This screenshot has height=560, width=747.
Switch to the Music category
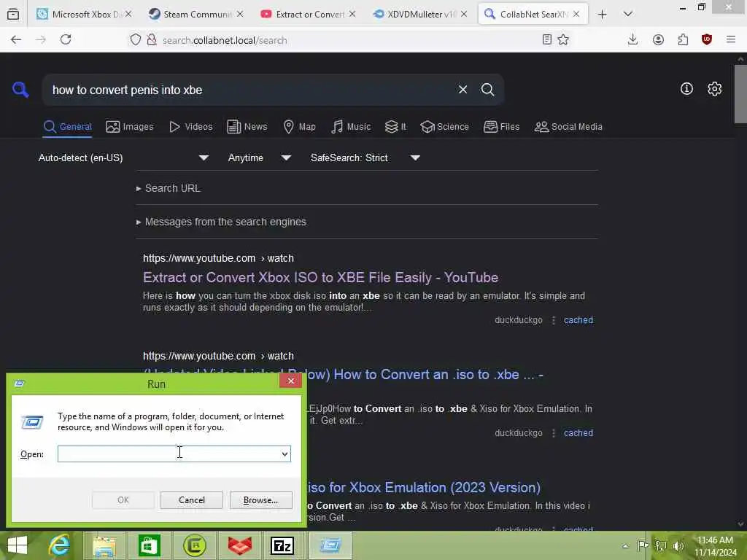click(x=351, y=127)
